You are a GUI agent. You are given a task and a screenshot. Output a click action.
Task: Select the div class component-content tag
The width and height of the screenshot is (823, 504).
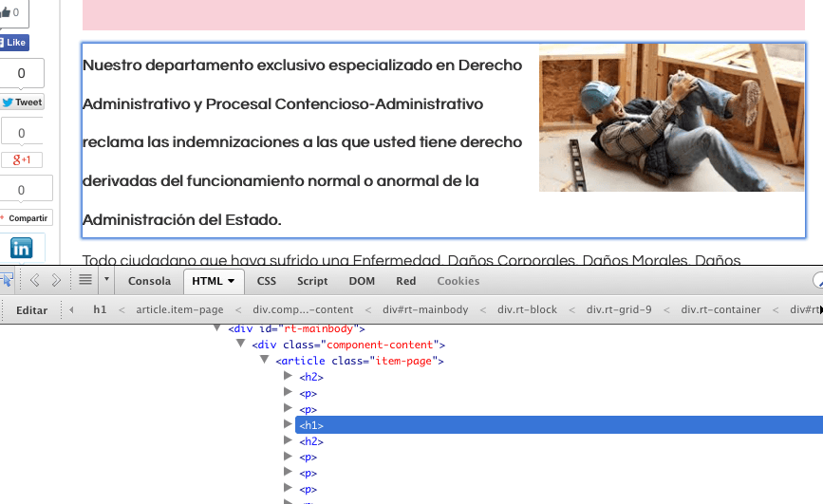(x=348, y=345)
